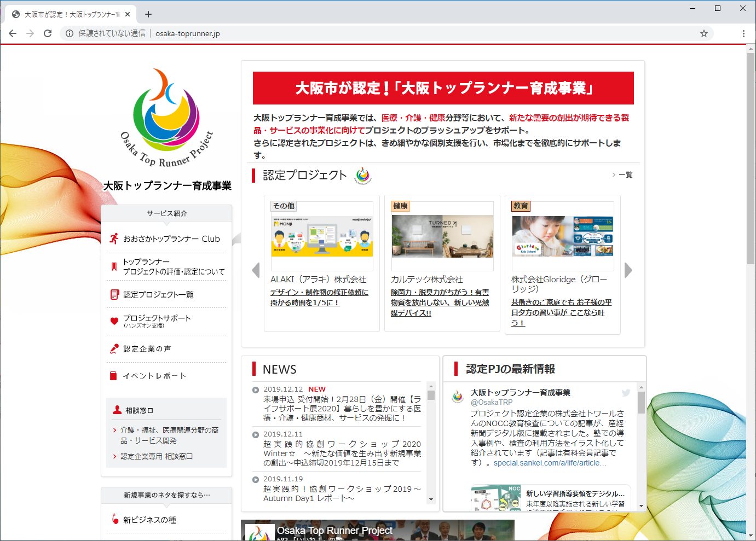Viewport: 756px width, 541px height.
Task: Click the Twitter bird icon in feed
Action: [626, 393]
